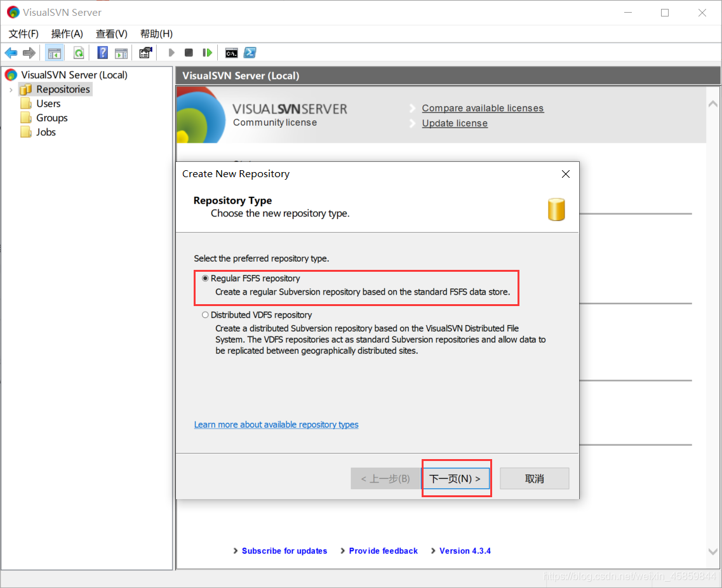Toggle Show/Hide Console Tree toolbar icon
722x588 pixels.
[55, 53]
